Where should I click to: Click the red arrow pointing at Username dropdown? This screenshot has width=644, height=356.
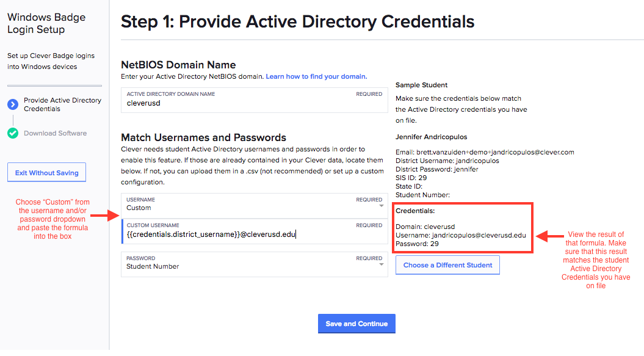click(108, 215)
